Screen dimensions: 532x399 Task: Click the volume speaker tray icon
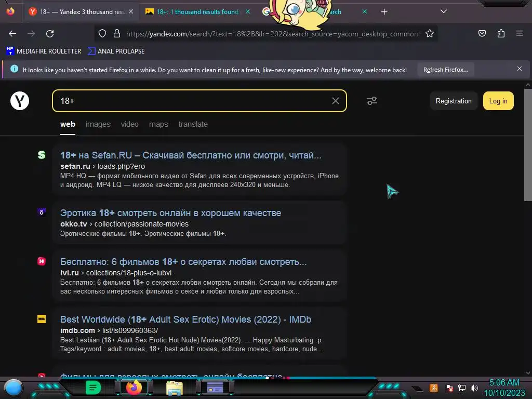[x=474, y=388]
